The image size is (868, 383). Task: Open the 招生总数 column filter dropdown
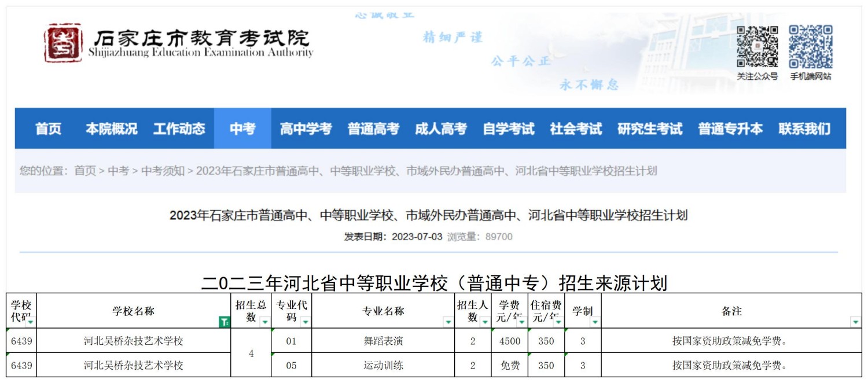[264, 322]
